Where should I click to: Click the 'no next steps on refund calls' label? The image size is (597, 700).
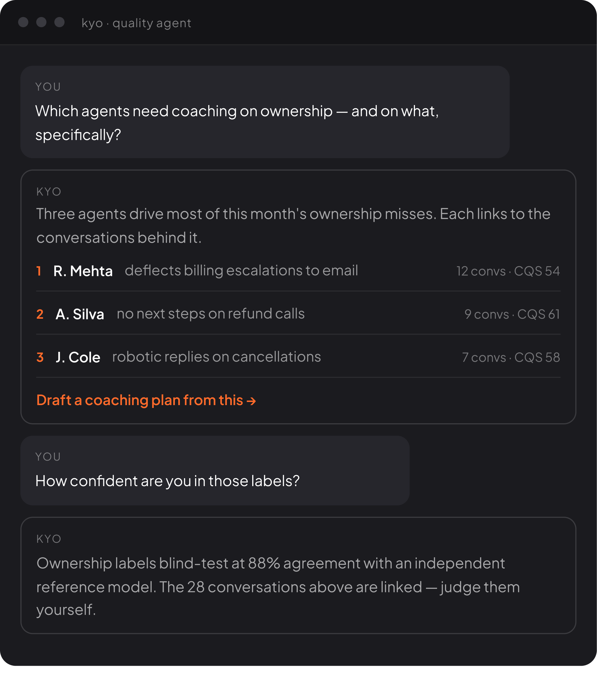coord(211,314)
